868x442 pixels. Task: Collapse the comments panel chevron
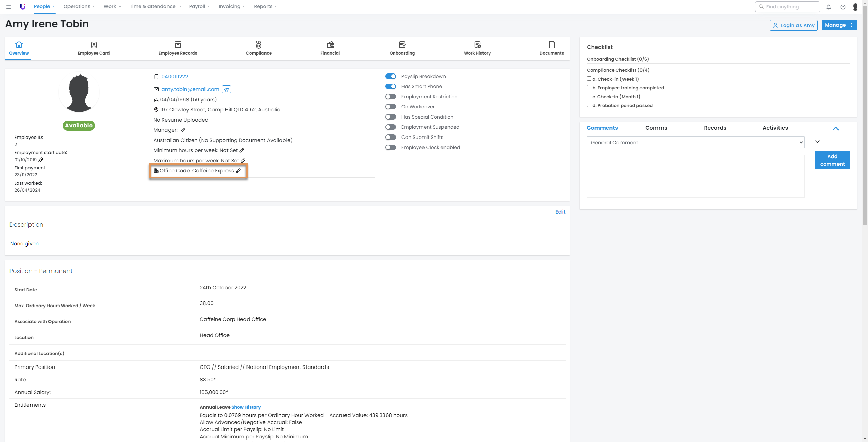point(835,129)
